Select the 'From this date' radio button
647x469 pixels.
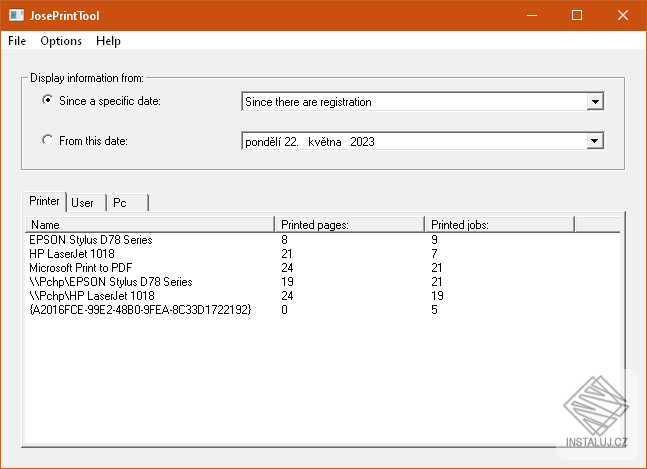pos(47,141)
